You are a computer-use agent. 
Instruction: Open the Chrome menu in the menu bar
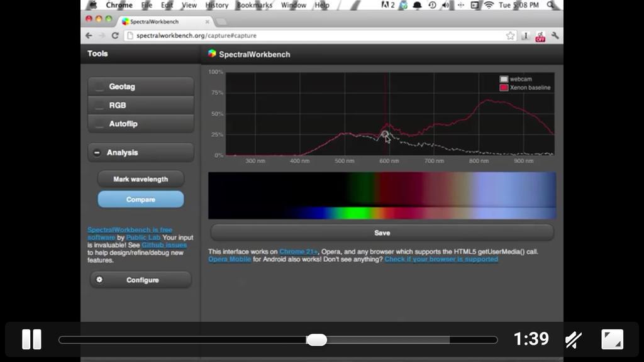(x=119, y=5)
